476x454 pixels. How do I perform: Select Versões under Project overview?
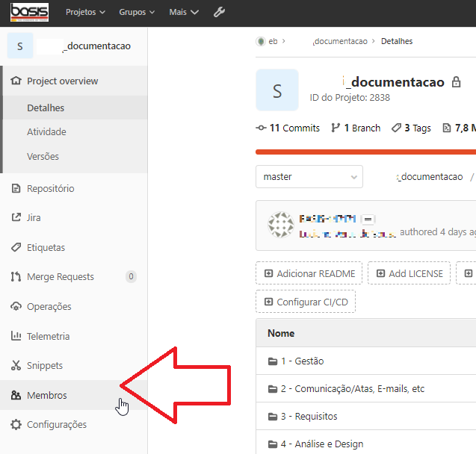[43, 157]
